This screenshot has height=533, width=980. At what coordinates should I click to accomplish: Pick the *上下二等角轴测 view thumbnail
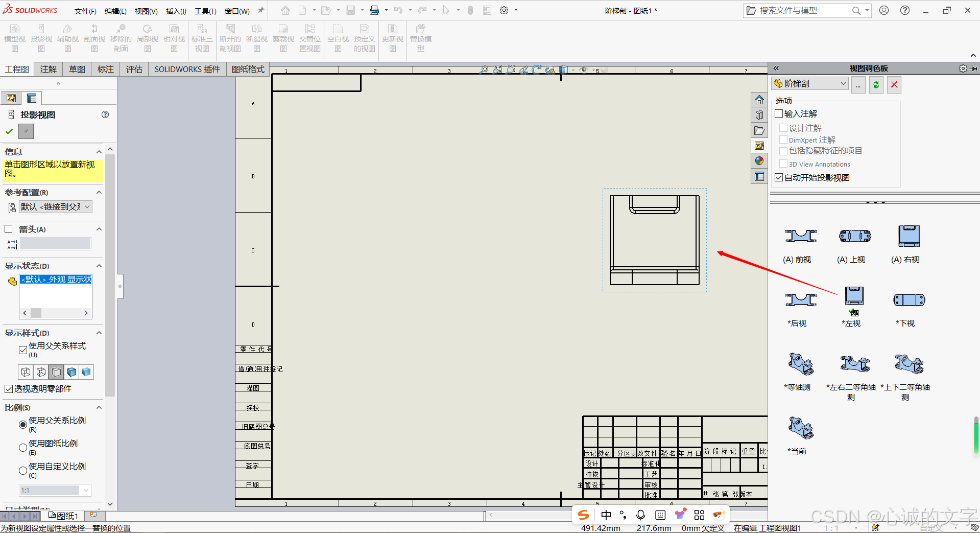(909, 364)
